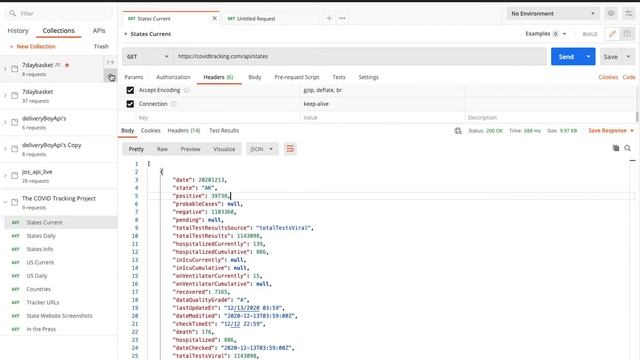Expand the deliveryBoyApi's Copy collection
Viewport: 640px width, 360px height.
click(x=5, y=149)
